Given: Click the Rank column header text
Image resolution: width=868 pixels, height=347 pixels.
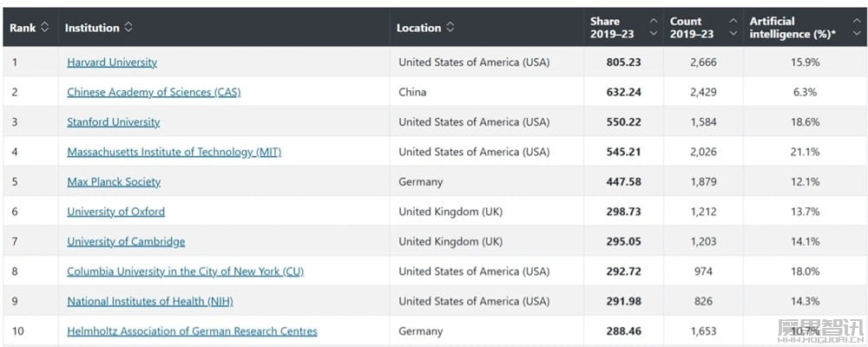Looking at the screenshot, I should [23, 28].
